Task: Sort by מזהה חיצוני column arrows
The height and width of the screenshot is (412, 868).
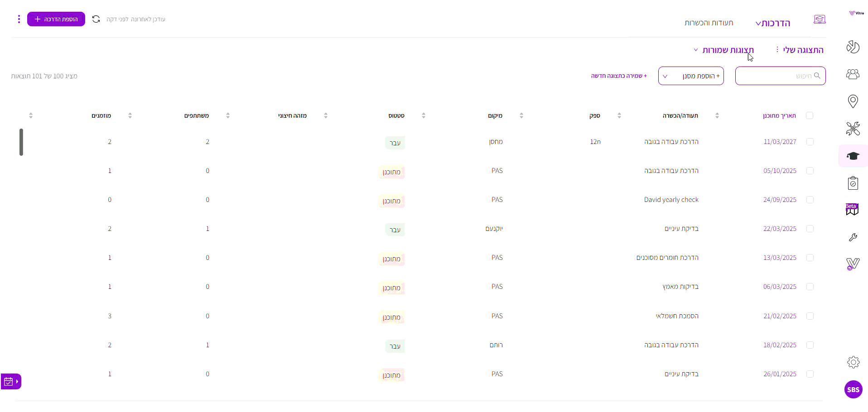Action: (x=228, y=115)
